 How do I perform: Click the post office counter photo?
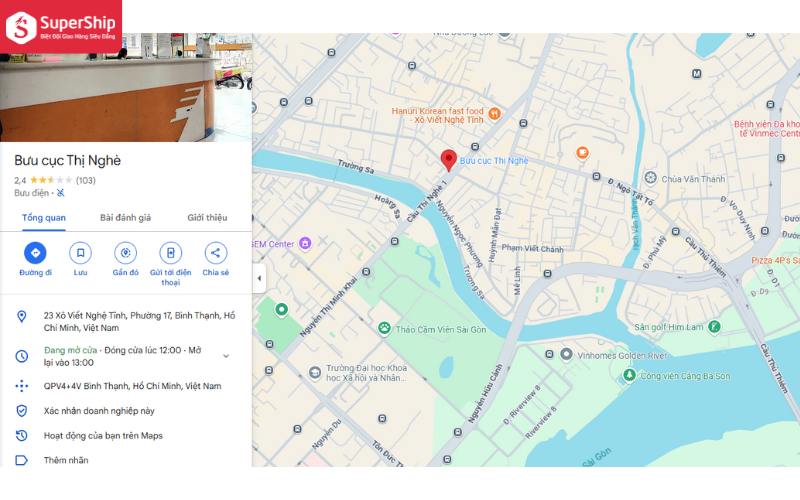[126, 87]
